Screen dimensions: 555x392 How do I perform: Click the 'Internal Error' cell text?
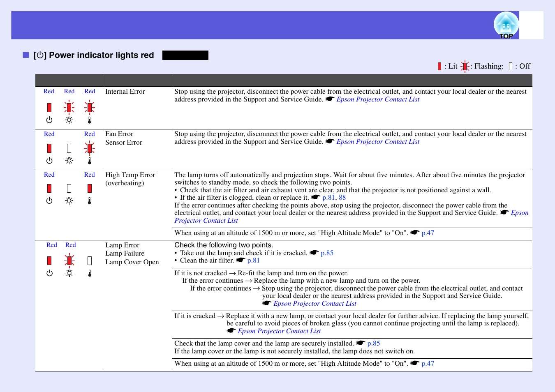[x=125, y=92]
